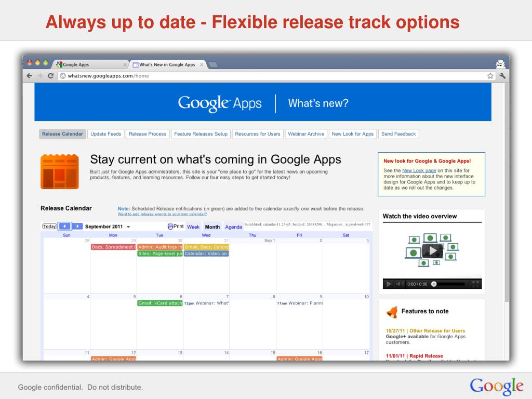Go to next month in calendar

click(x=77, y=227)
